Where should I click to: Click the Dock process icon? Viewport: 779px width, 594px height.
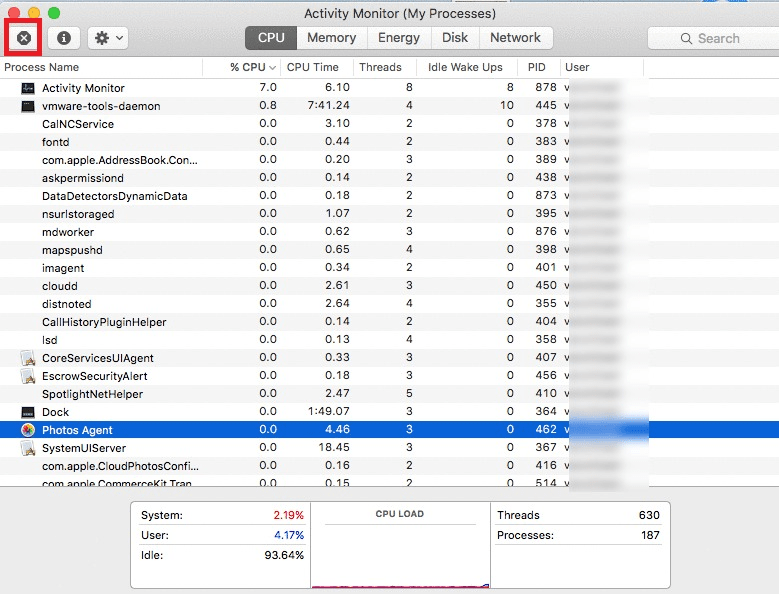(28, 412)
